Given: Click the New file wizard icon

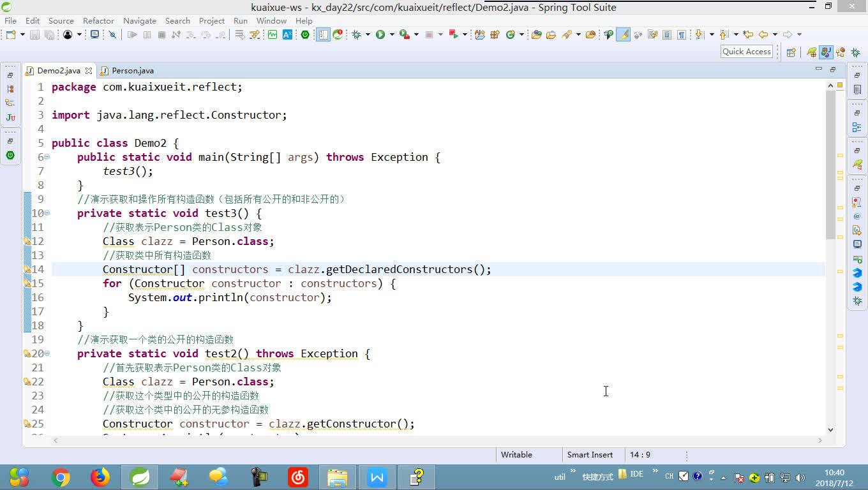Looking at the screenshot, I should click(x=11, y=34).
